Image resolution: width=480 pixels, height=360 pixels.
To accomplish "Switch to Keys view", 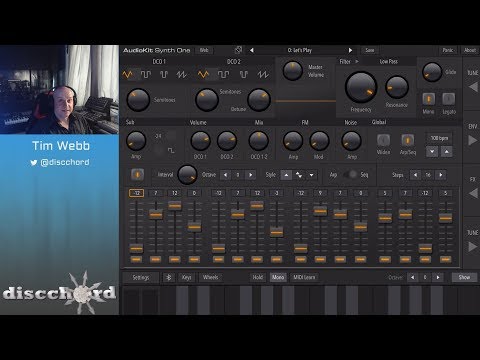I will (187, 277).
